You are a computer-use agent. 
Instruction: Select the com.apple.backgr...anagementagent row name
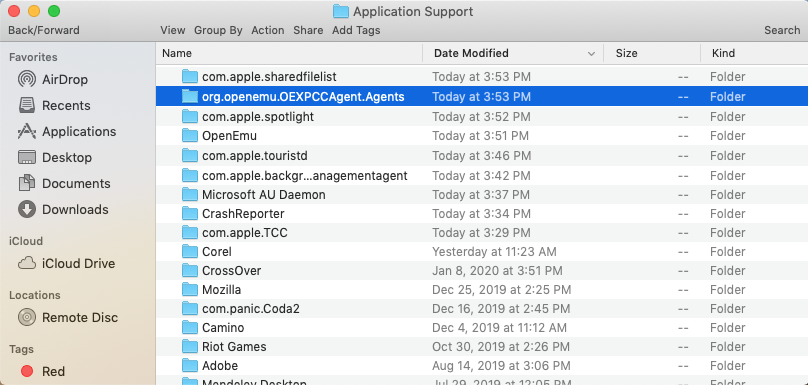point(305,176)
